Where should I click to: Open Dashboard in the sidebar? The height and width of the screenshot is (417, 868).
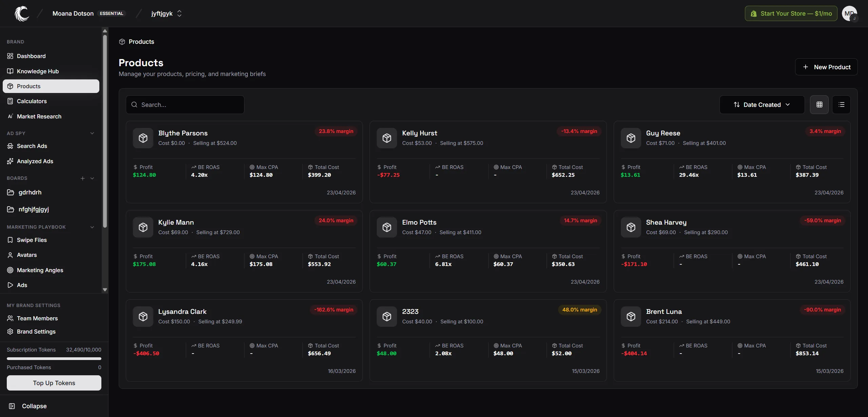(x=51, y=56)
